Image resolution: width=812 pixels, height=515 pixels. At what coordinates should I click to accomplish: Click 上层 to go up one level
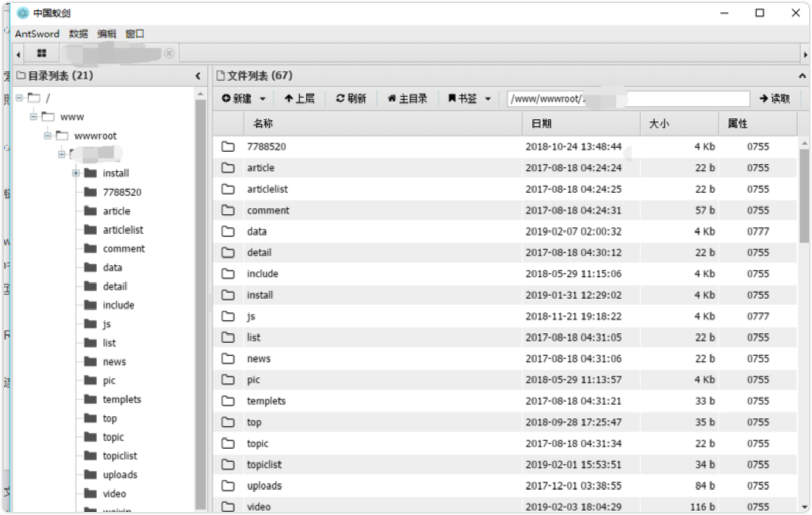[299, 98]
